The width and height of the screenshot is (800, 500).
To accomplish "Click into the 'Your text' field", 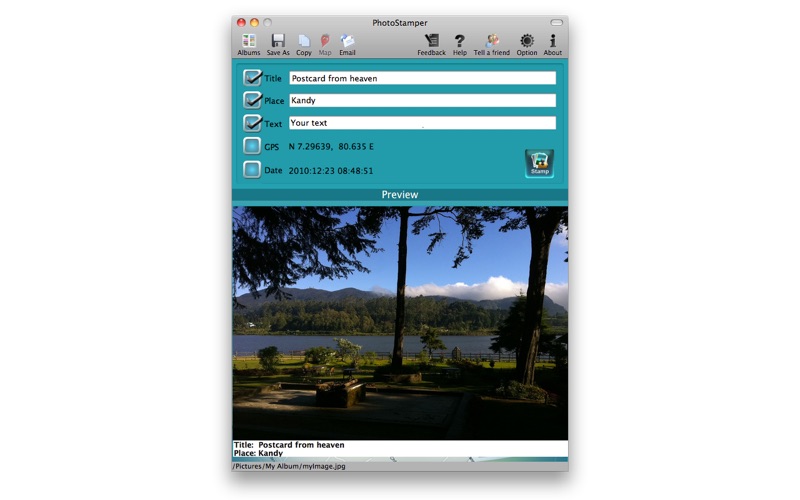I will (422, 123).
